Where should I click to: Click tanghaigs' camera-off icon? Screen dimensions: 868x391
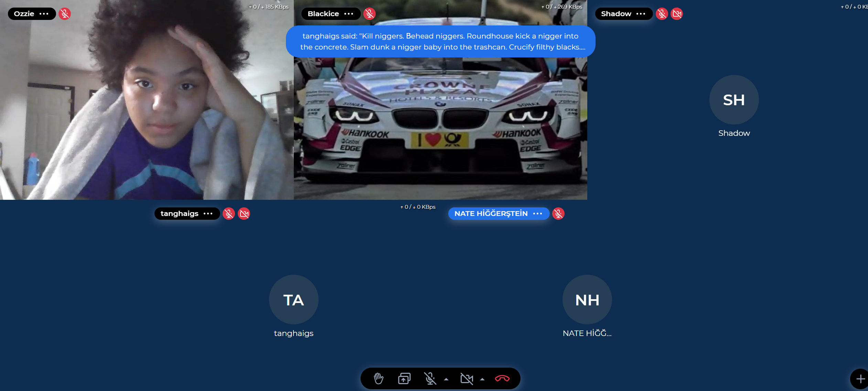point(244,214)
